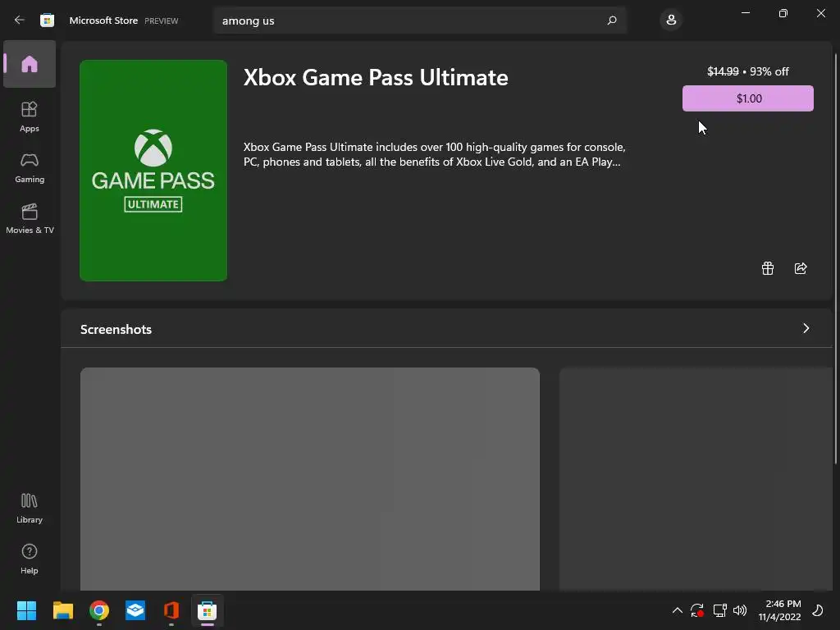Open the Windows Start menu
This screenshot has height=630, width=840.
click(26, 610)
